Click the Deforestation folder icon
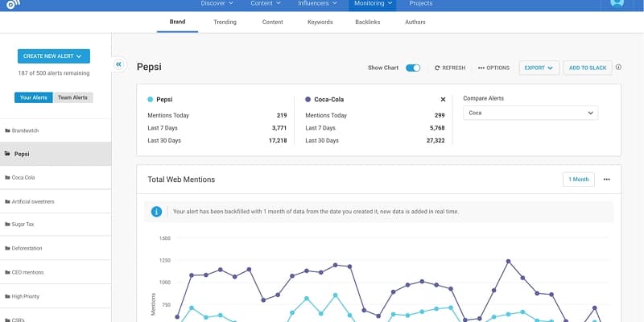Image resolution: width=644 pixels, height=322 pixels. (x=7, y=249)
